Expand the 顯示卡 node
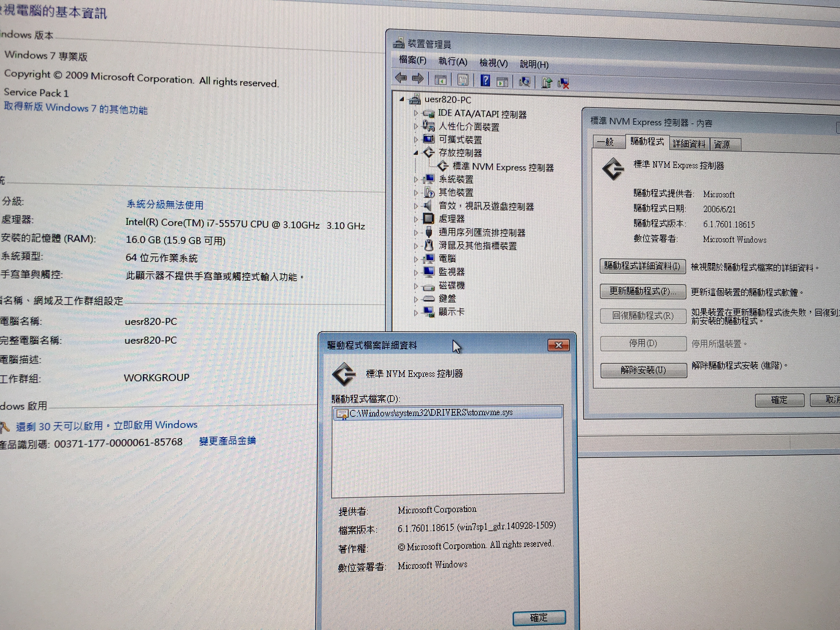The image size is (840, 630). [x=416, y=312]
